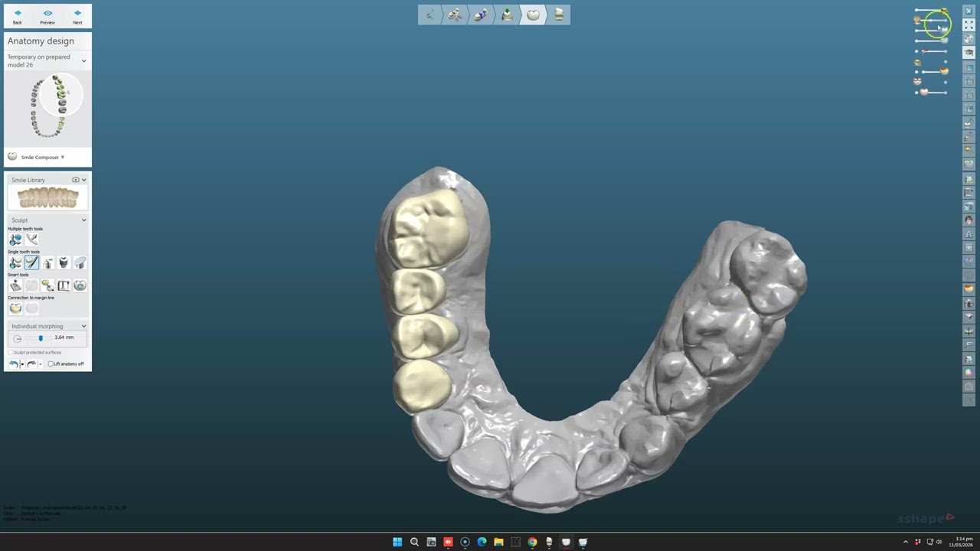Toggle Sculpt protected surfaces checkbox

[x=11, y=352]
